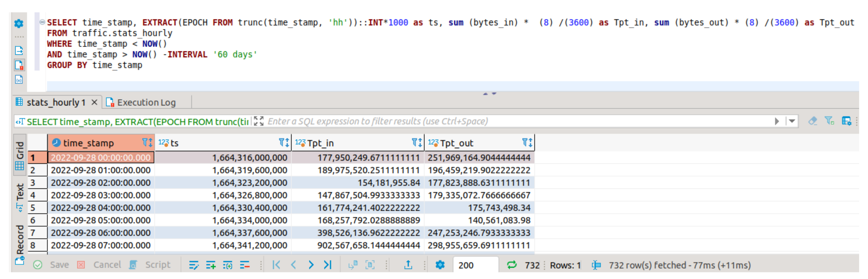
Task: Open the variables panel side icon
Action: coord(19,80)
